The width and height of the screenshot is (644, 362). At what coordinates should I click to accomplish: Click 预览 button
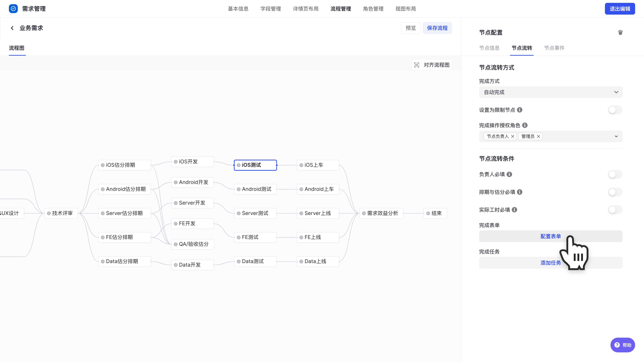pos(411,28)
